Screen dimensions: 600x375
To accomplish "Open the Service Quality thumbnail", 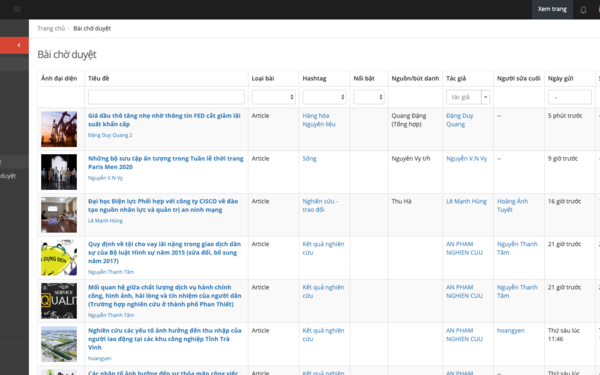I will [59, 301].
